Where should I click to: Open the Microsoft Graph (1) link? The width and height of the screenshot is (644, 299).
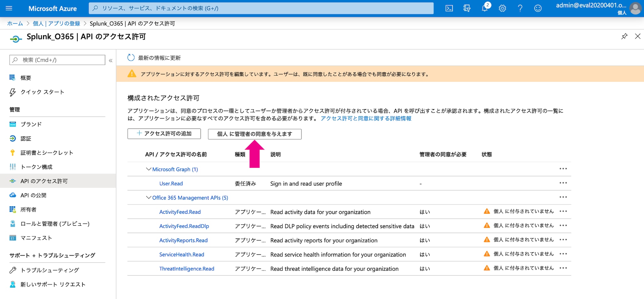coord(175,169)
